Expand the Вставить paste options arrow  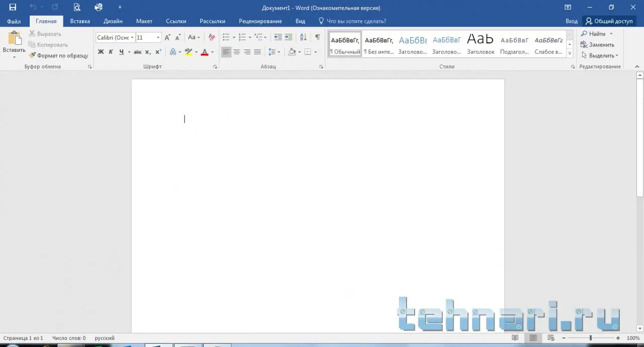pos(14,57)
